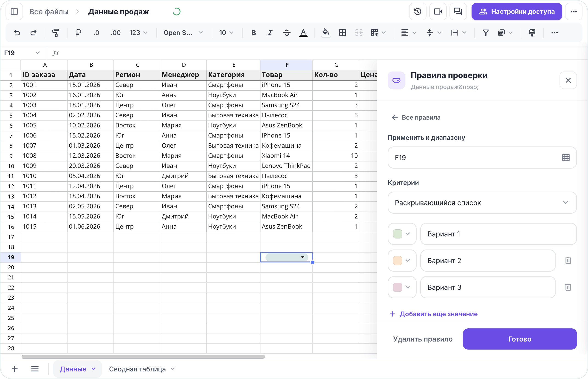Image resolution: width=588 pixels, height=379 pixels.
Task: Open cell borders tool
Action: point(342,33)
